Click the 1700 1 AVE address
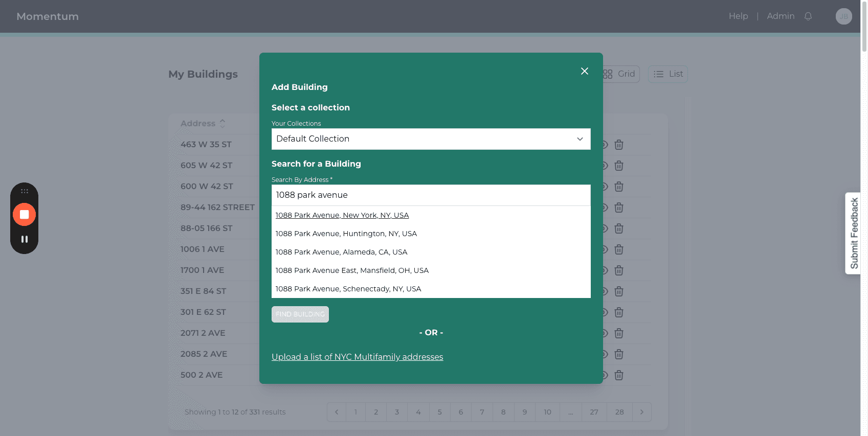Image resolution: width=868 pixels, height=436 pixels. coord(203,270)
